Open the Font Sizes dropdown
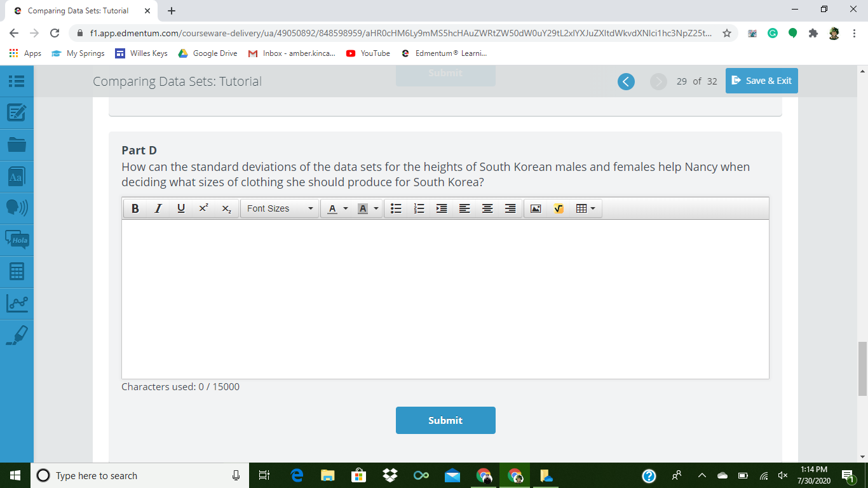Screen dimensions: 868x488 tap(280, 208)
